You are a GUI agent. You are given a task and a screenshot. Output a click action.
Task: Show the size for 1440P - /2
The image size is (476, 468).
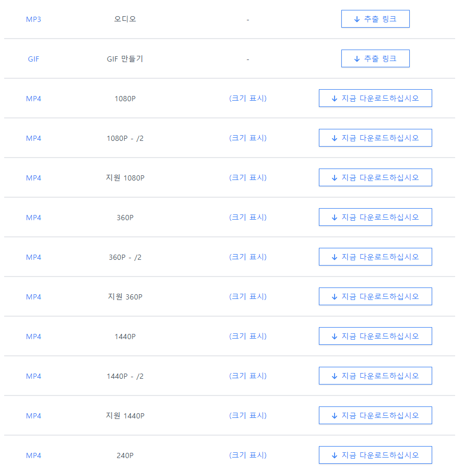(248, 376)
